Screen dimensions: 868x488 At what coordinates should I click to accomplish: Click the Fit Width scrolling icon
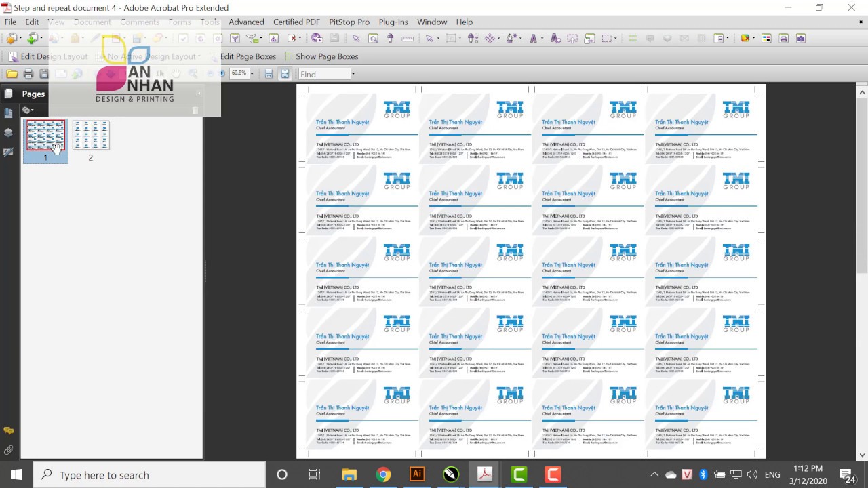coord(269,73)
